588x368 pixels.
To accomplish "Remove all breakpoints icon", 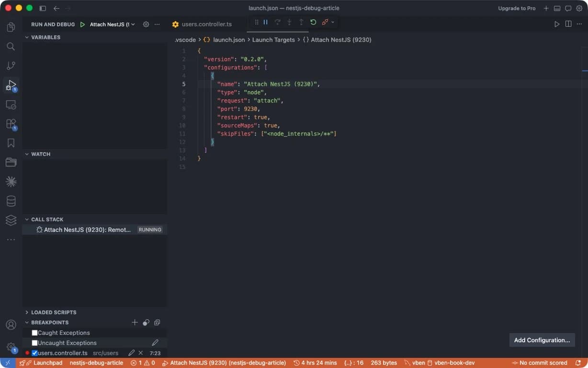I will coord(157,322).
